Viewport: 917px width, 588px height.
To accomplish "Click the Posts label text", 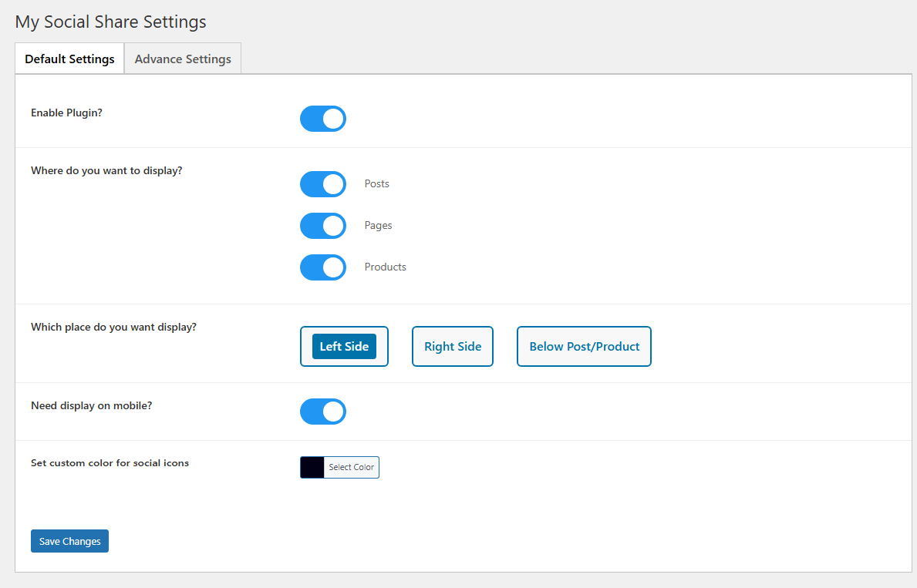I will click(377, 184).
